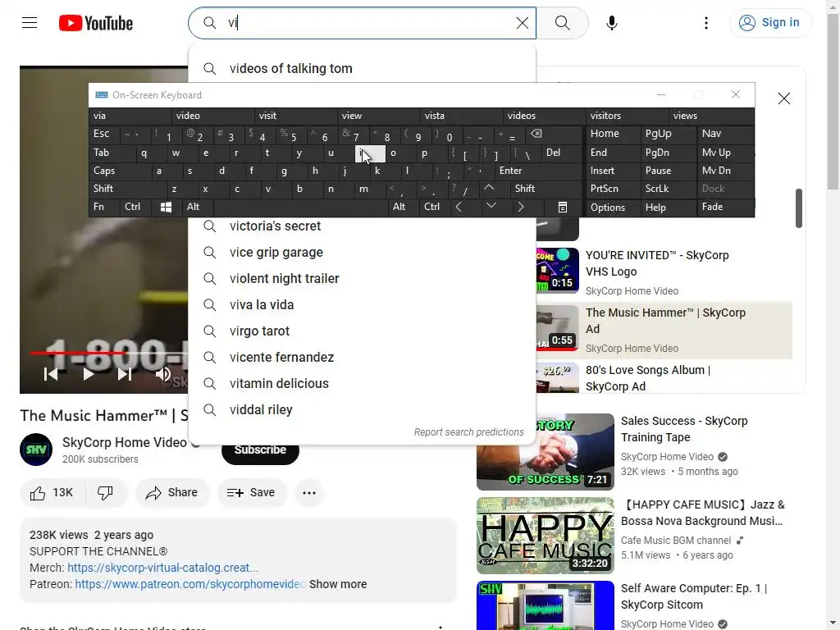Choose "vitamin delicious" from suggestions

click(362, 384)
